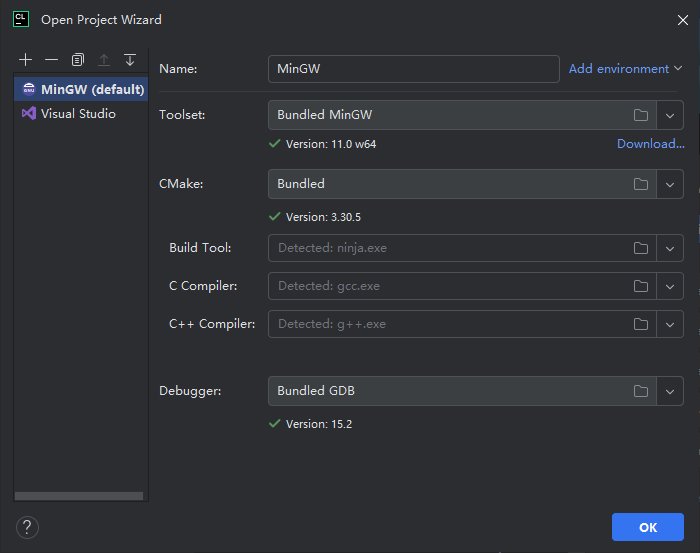The width and height of the screenshot is (700, 553).
Task: Browse folder for C++ Compiler
Action: click(641, 324)
